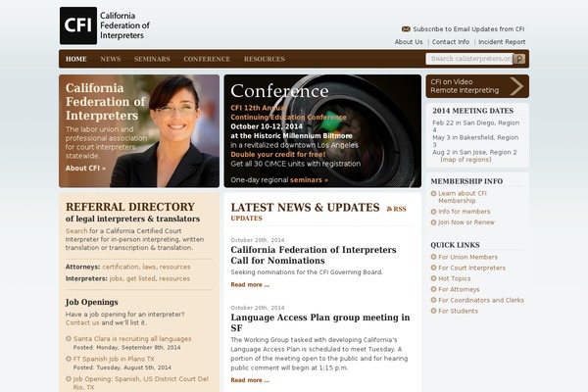This screenshot has width=588, height=392.
Task: Click the Conference camera lens banner image
Action: tap(322, 131)
